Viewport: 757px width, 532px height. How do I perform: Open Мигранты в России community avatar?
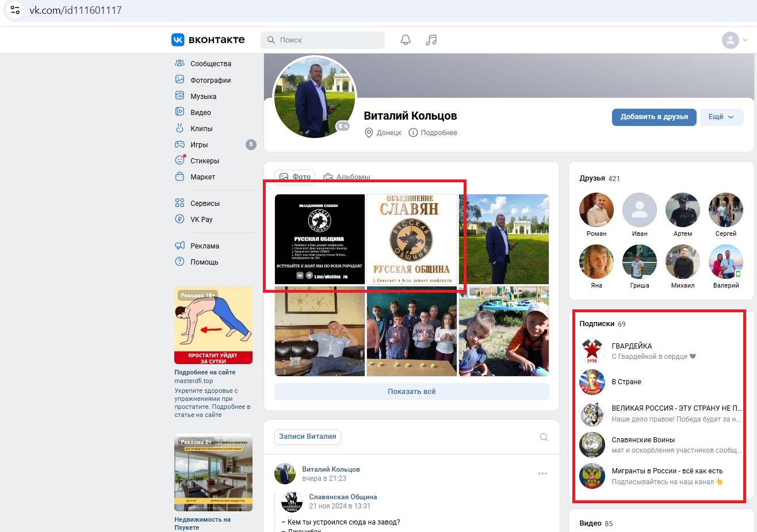click(x=592, y=476)
